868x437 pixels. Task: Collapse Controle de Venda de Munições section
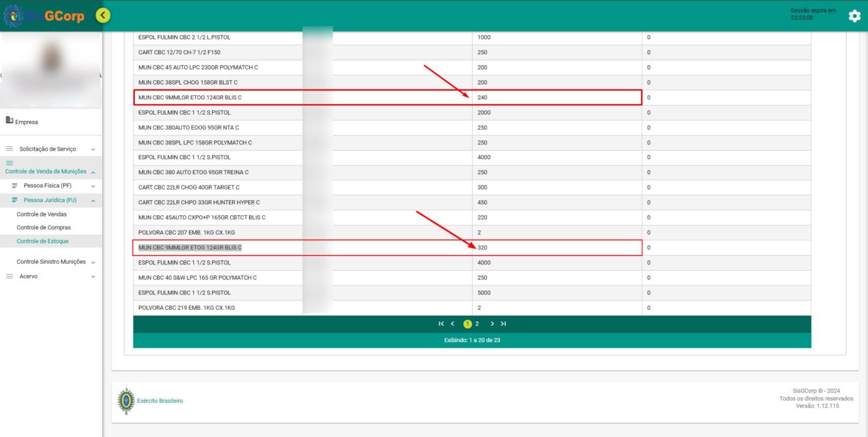tap(93, 172)
